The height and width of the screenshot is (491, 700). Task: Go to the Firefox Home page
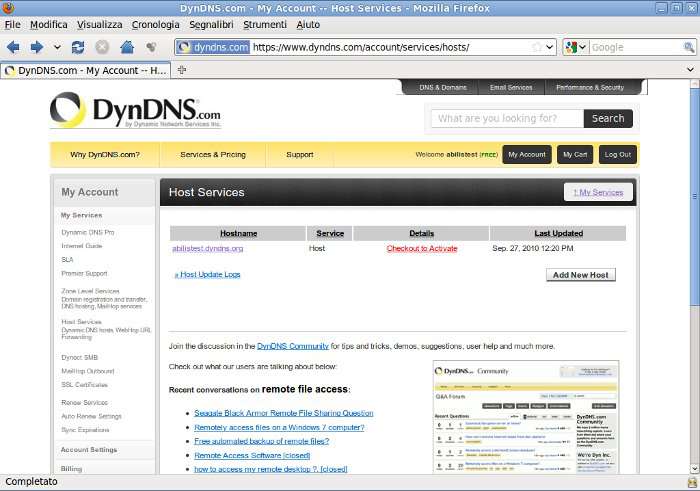(127, 47)
